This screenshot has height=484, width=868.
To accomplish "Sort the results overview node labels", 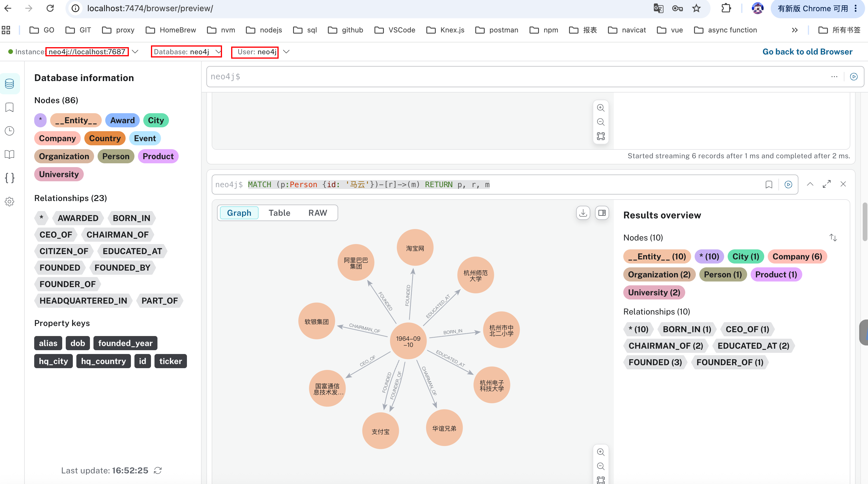I will (x=833, y=238).
